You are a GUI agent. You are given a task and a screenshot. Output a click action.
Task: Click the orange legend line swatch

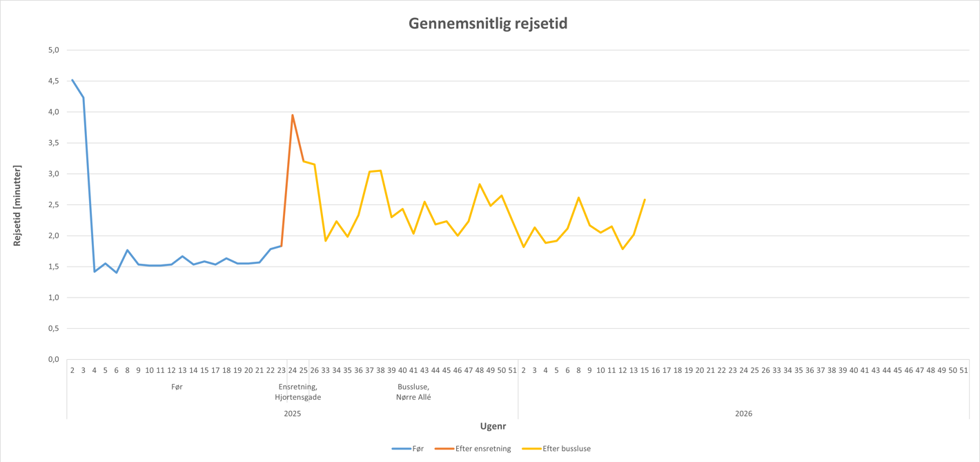coord(444,449)
